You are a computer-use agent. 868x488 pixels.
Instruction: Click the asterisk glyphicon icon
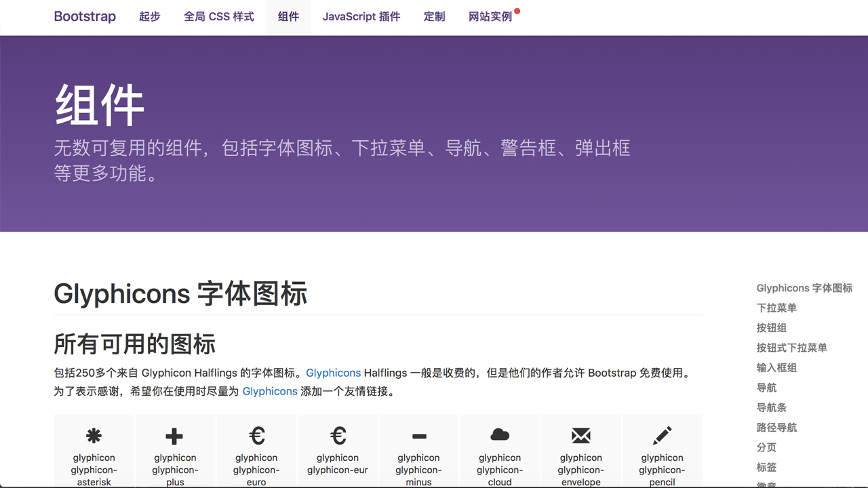94,436
